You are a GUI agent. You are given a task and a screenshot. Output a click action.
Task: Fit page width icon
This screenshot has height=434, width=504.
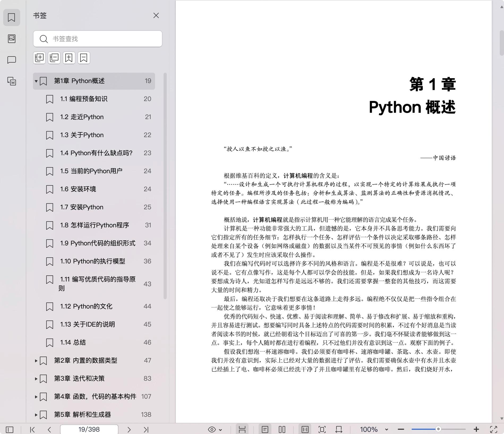pyautogui.click(x=339, y=429)
